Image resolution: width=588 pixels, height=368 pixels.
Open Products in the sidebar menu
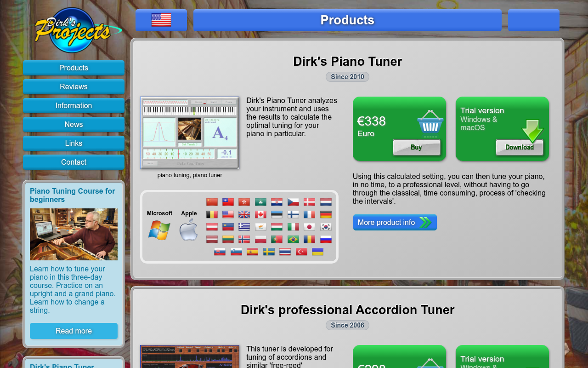click(73, 68)
